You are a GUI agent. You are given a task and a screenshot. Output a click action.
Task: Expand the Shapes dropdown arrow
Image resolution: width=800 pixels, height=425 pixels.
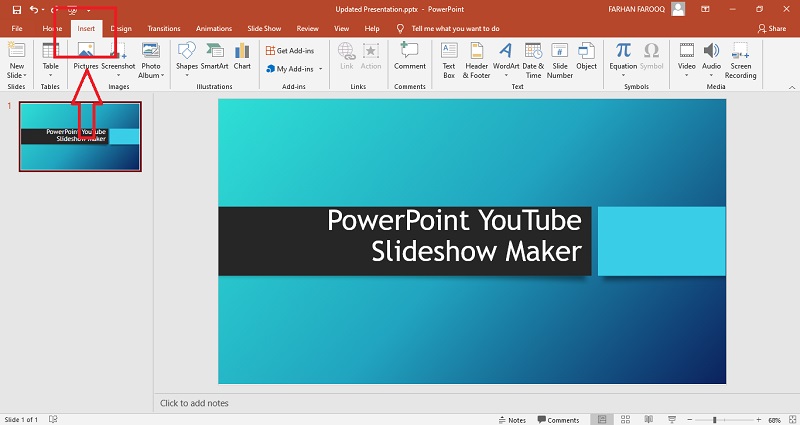(x=187, y=76)
